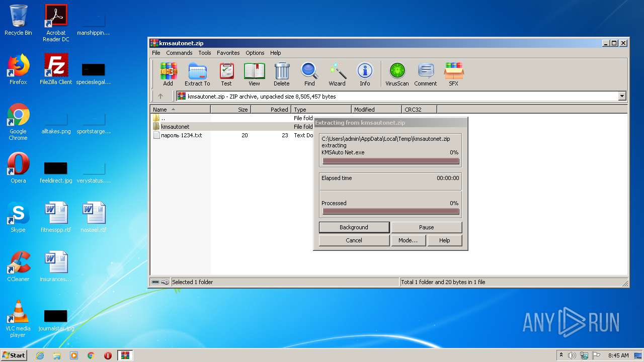Click the Comment toolbar icon

point(426,74)
